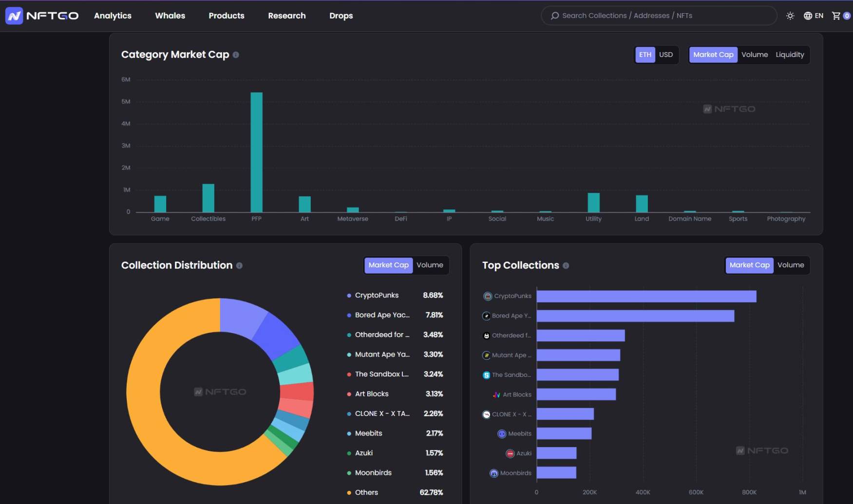
Task: Open the EN language selector
Action: click(x=819, y=16)
